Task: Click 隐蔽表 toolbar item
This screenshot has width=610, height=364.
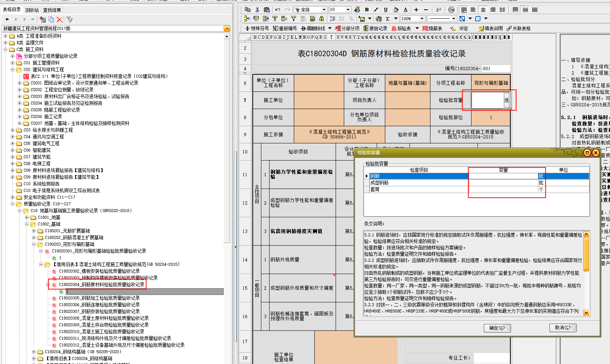Action: [x=432, y=28]
